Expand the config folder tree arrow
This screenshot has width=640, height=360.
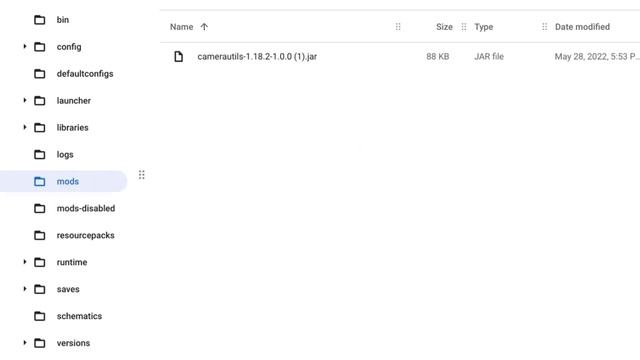(x=24, y=47)
